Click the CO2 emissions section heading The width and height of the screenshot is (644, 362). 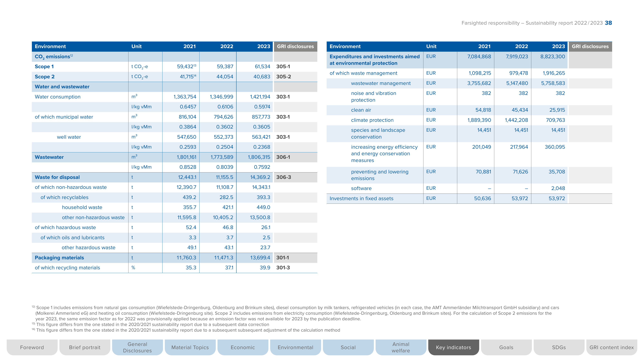(53, 57)
